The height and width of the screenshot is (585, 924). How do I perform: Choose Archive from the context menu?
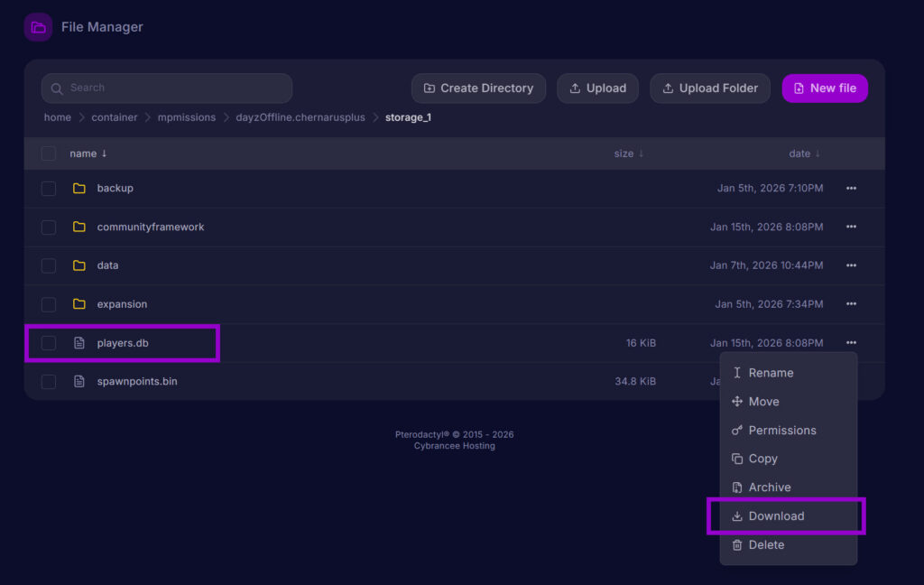coord(769,487)
